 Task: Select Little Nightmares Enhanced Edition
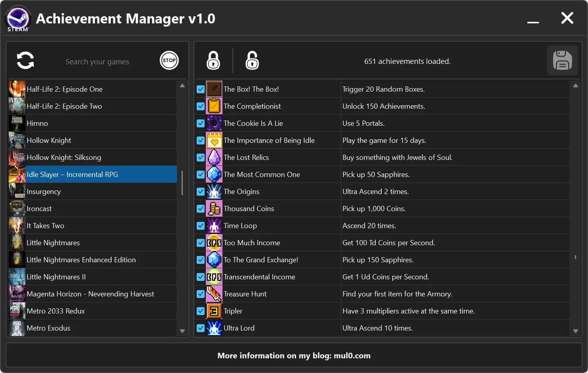coord(93,260)
